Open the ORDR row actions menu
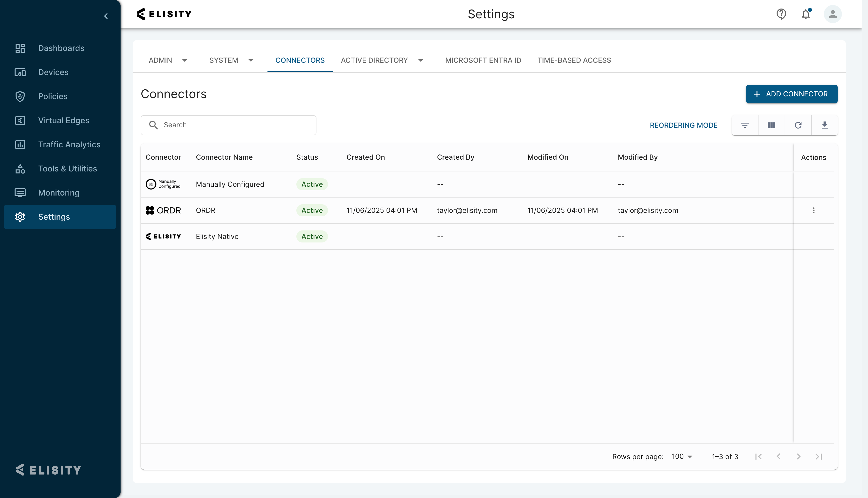 point(813,210)
